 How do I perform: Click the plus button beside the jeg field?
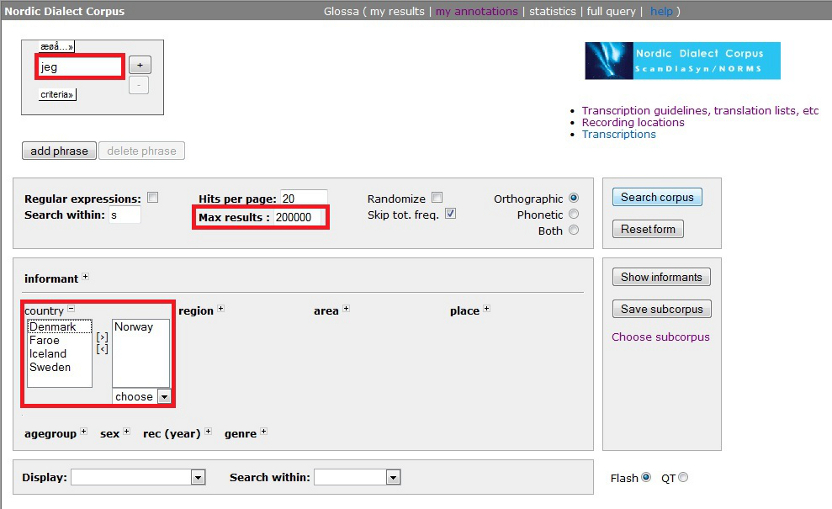140,65
